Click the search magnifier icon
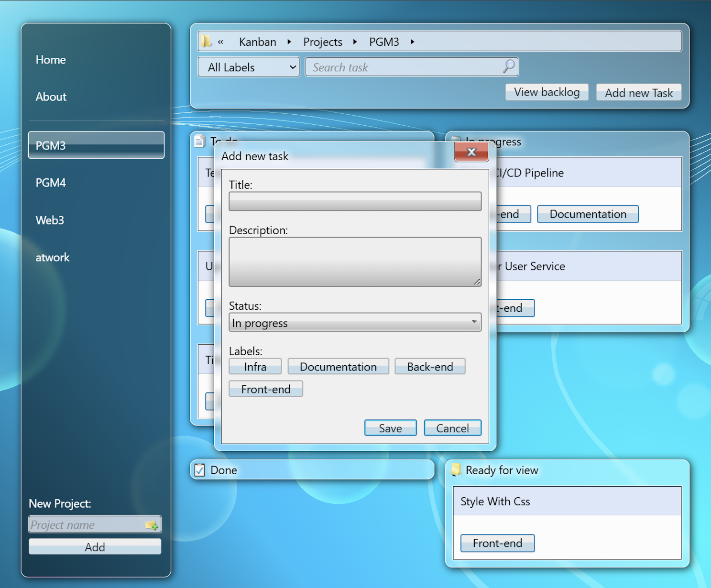Viewport: 711px width, 588px height. (x=508, y=67)
